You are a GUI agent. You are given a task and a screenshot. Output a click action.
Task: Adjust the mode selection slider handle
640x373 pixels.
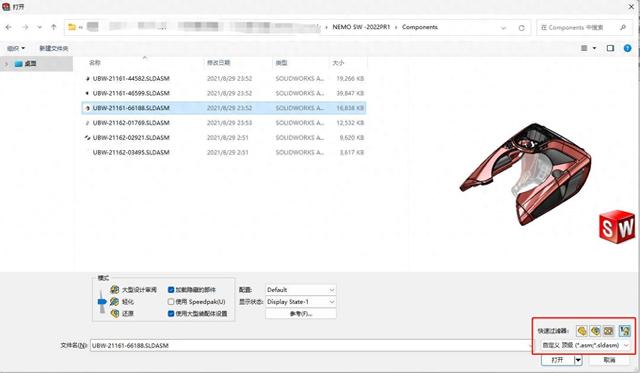102,302
